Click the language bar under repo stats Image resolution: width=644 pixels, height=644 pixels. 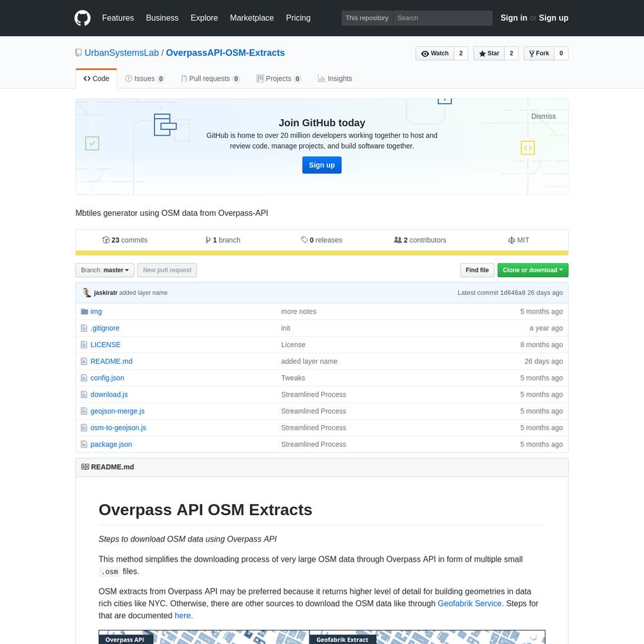[x=322, y=253]
